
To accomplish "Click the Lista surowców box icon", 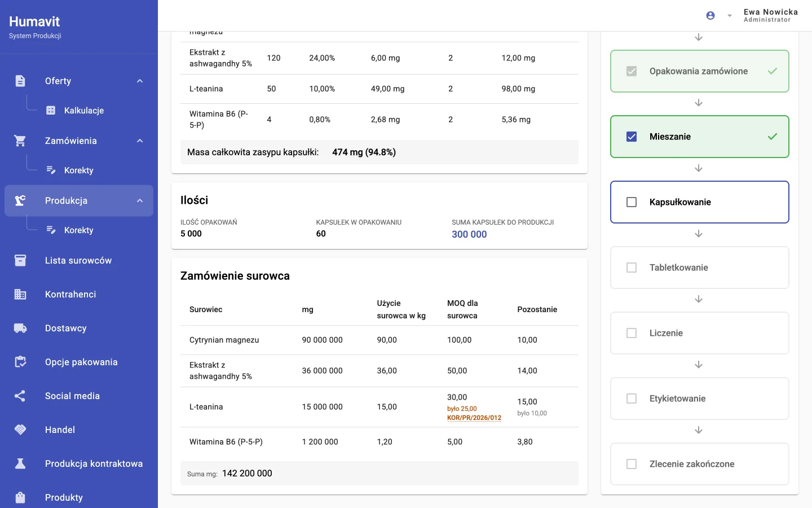I will tap(20, 260).
